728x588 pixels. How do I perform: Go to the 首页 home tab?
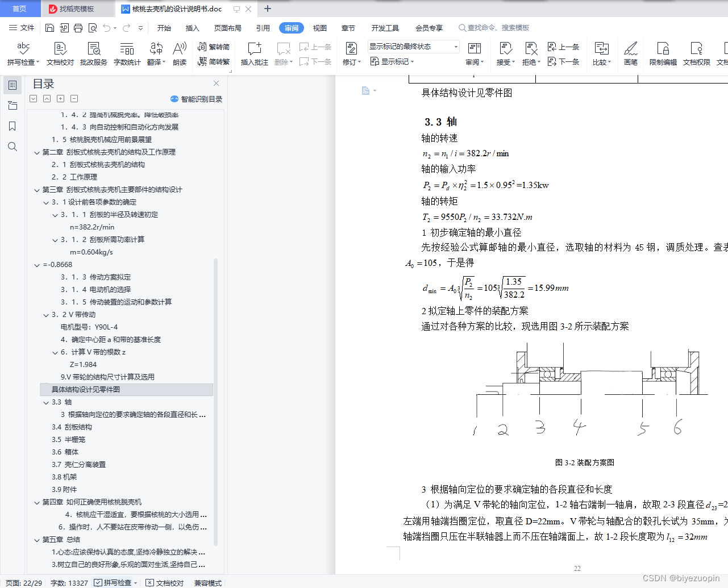point(19,9)
